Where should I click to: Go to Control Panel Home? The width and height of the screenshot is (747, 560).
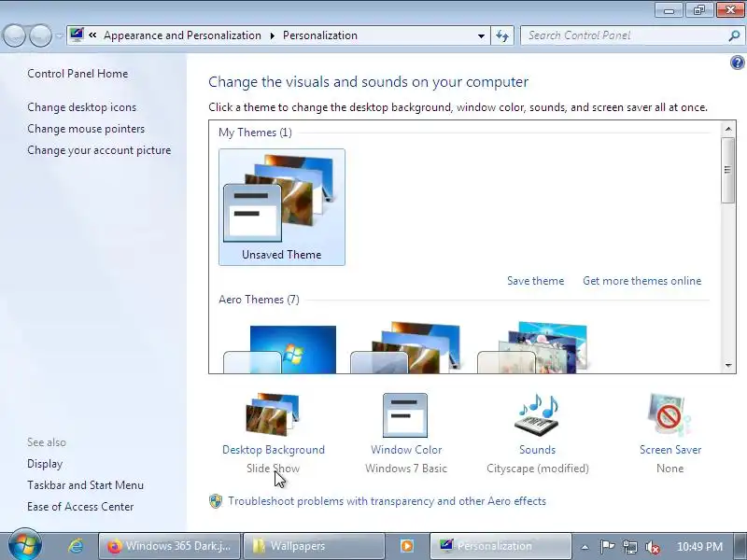click(x=78, y=74)
